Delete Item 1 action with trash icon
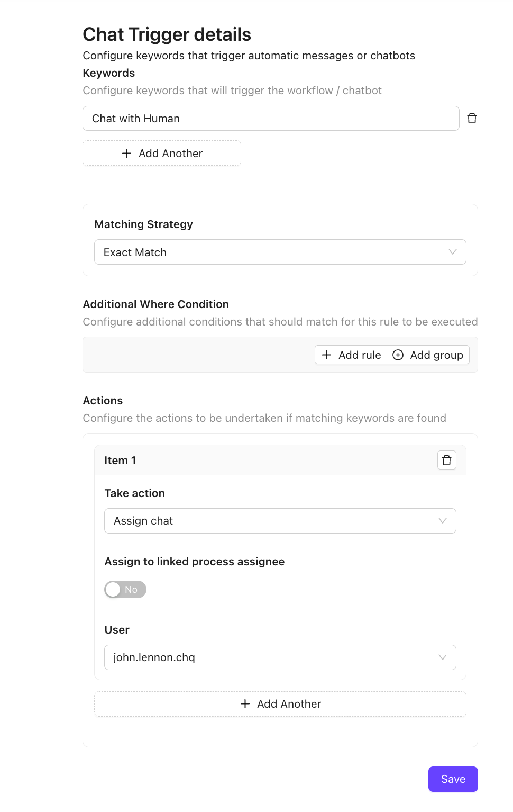Viewport: 513px width, 812px height. click(446, 461)
